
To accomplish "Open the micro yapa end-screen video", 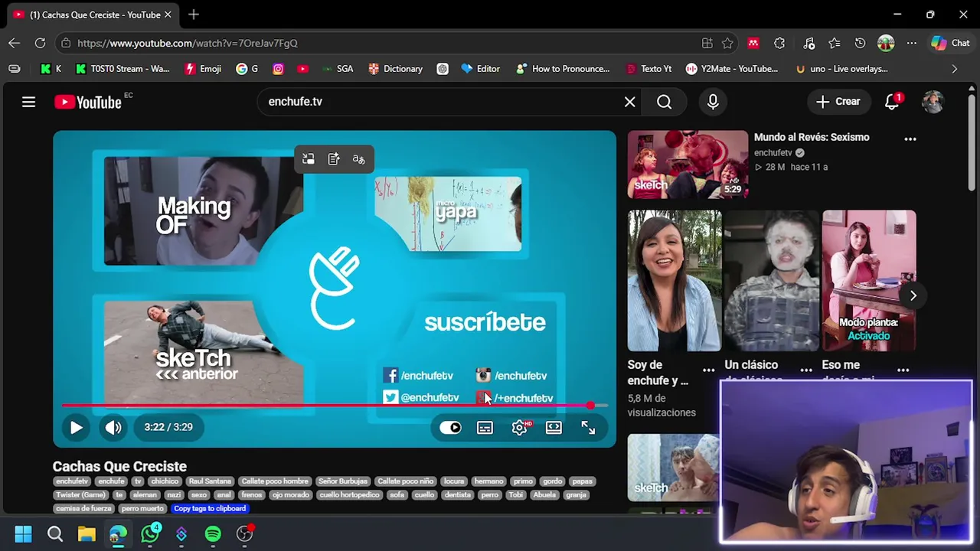I will click(x=448, y=214).
